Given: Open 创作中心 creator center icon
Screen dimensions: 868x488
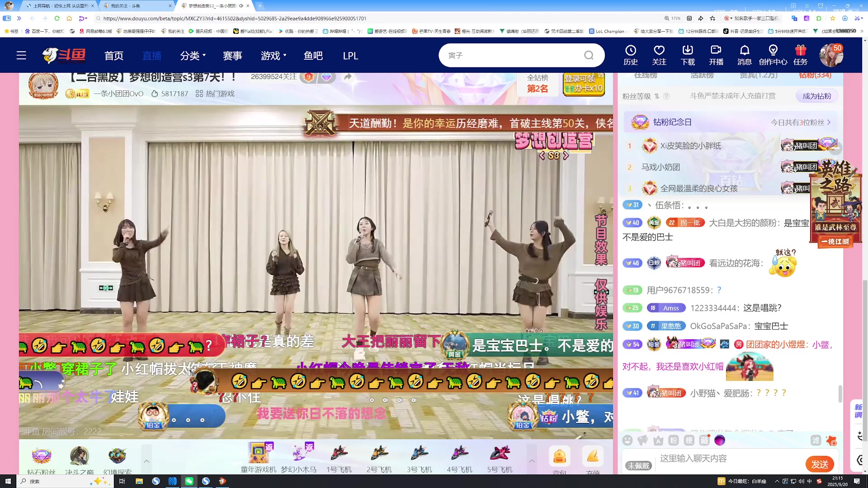Looking at the screenshot, I should 773,55.
